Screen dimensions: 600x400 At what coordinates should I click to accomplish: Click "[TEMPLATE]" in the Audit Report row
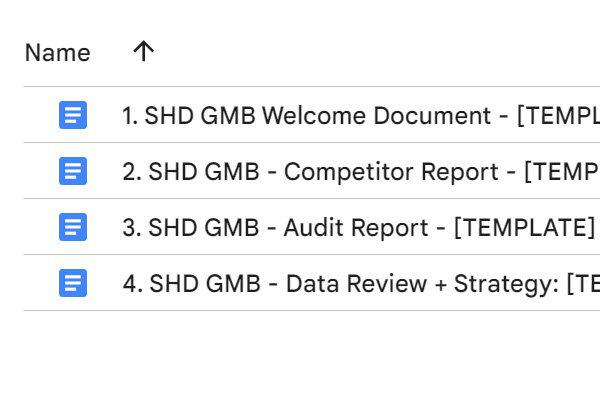[524, 228]
